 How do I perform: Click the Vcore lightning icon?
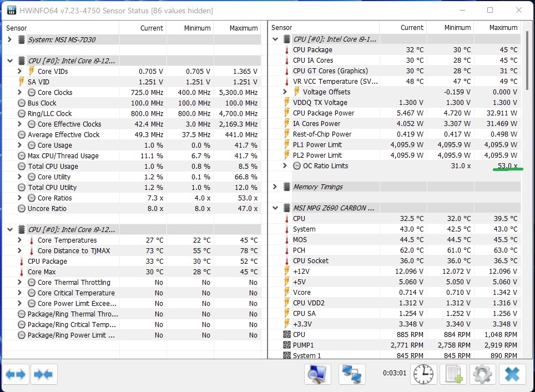287,292
